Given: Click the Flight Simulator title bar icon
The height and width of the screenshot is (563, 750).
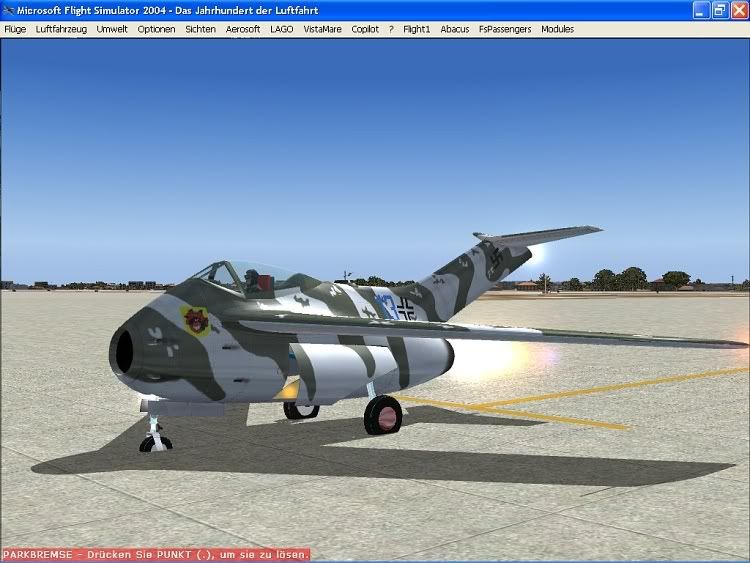Looking at the screenshot, I should 8,10.
